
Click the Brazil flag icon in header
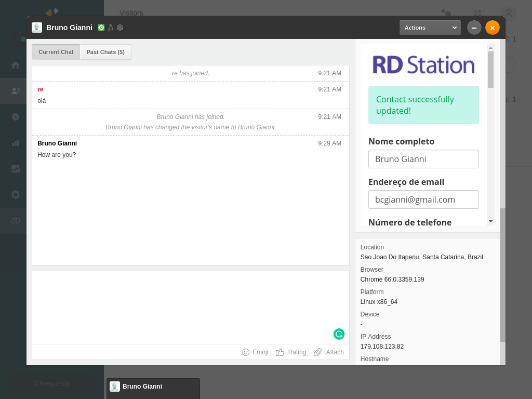pos(101,28)
